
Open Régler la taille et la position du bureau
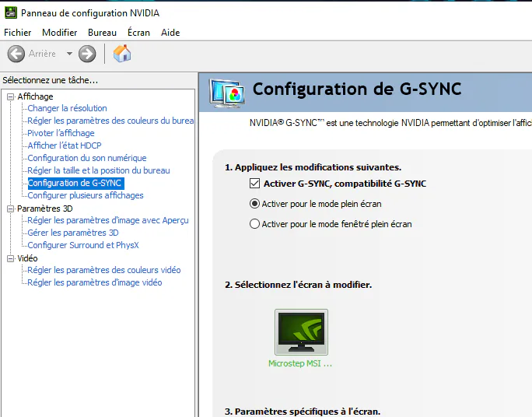point(99,170)
